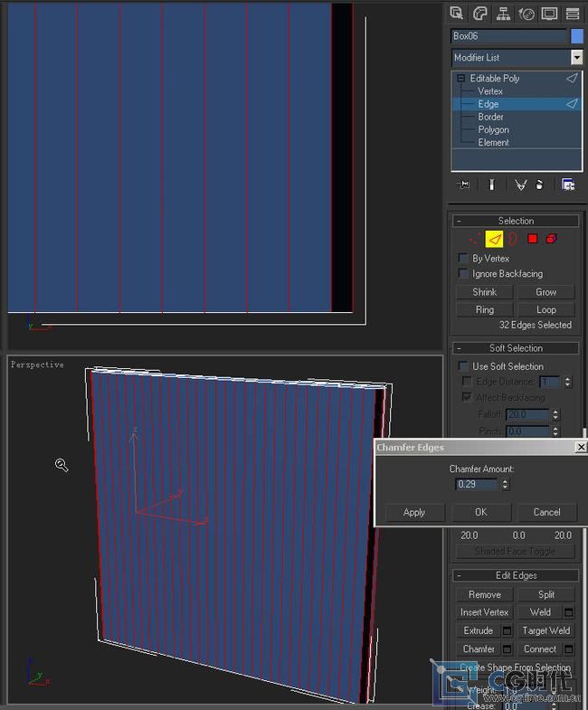This screenshot has width=588, height=710.
Task: Select Polygon level in modifier stack
Action: (x=493, y=129)
